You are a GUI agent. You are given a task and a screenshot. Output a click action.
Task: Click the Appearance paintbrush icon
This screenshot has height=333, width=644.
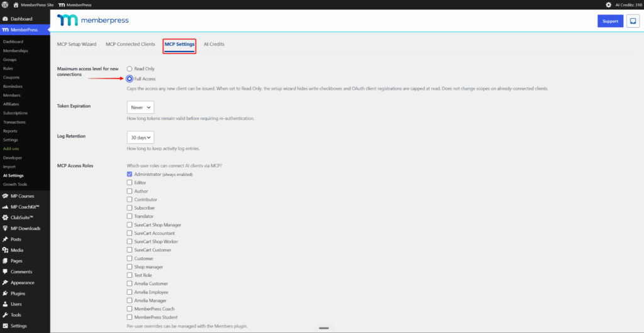coord(5,283)
